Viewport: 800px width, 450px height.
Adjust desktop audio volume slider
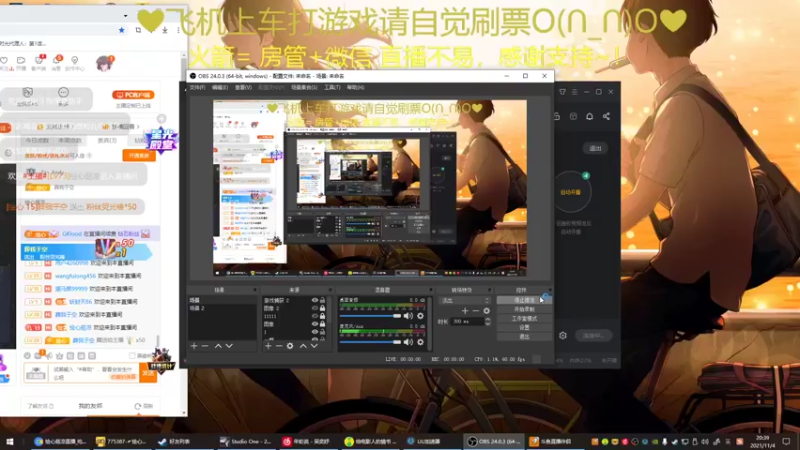tap(370, 316)
